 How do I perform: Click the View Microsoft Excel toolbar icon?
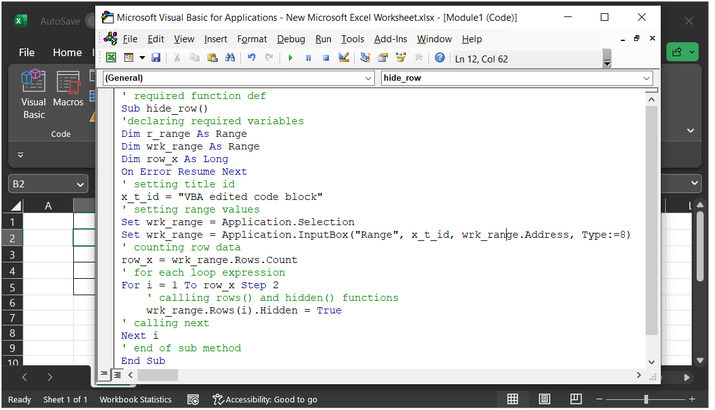[111, 58]
